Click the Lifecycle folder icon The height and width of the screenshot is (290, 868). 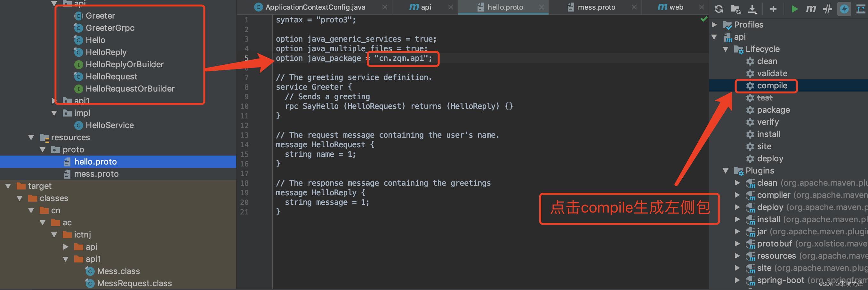coord(739,50)
